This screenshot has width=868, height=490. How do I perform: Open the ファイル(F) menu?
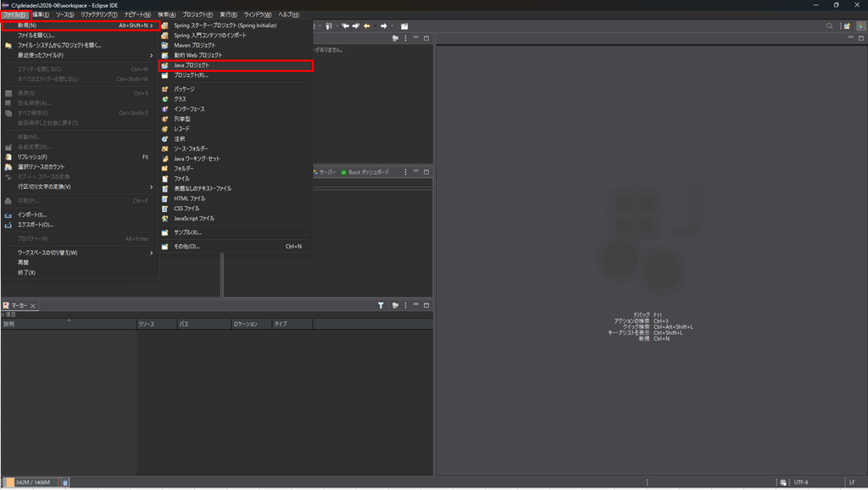click(14, 15)
